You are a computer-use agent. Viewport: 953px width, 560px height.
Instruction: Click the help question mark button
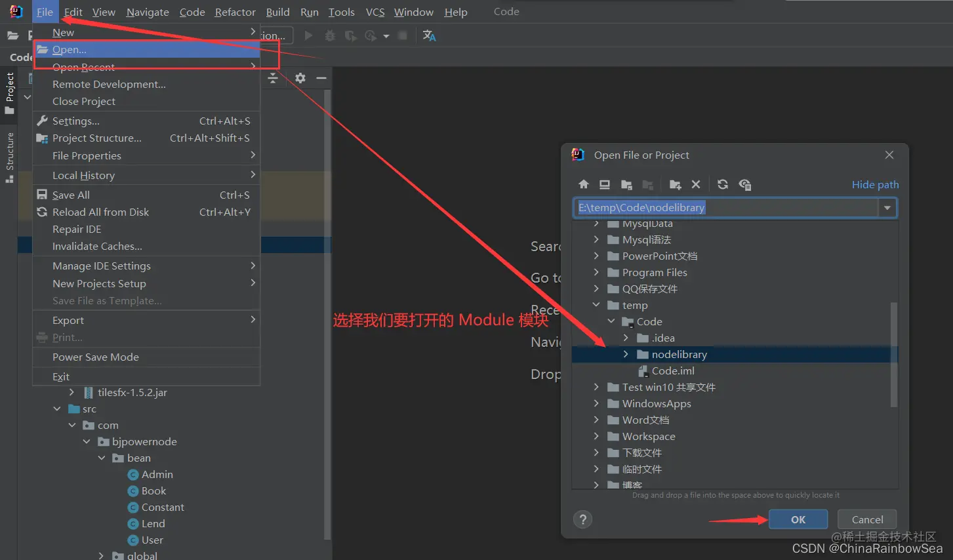tap(582, 519)
